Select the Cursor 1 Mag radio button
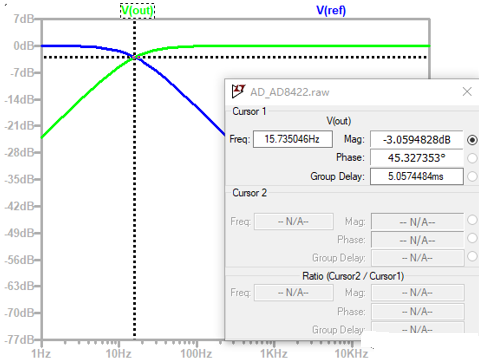The image size is (486, 363). tap(472, 140)
